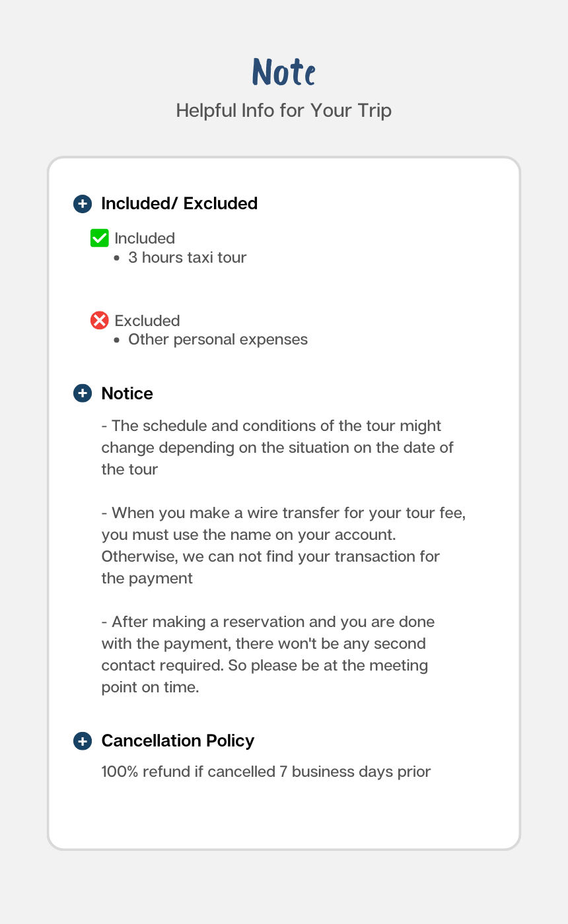Click the plus icon beside Cancellation Policy

coord(82,741)
